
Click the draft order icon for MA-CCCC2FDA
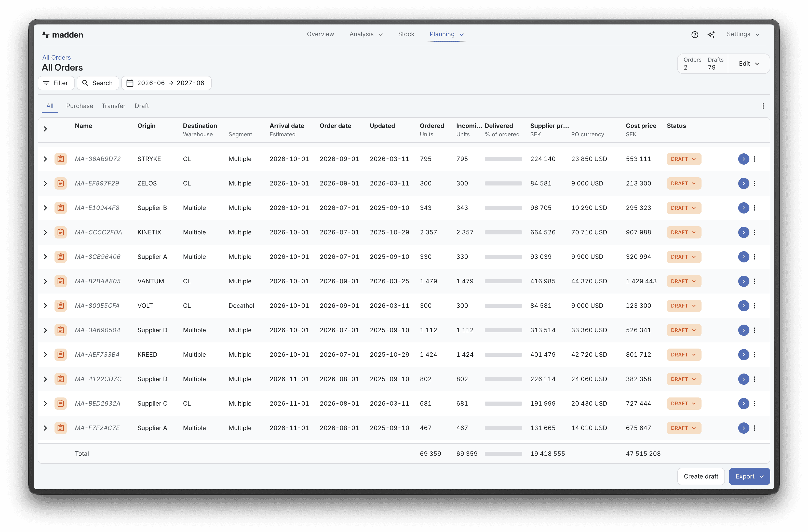tap(60, 232)
